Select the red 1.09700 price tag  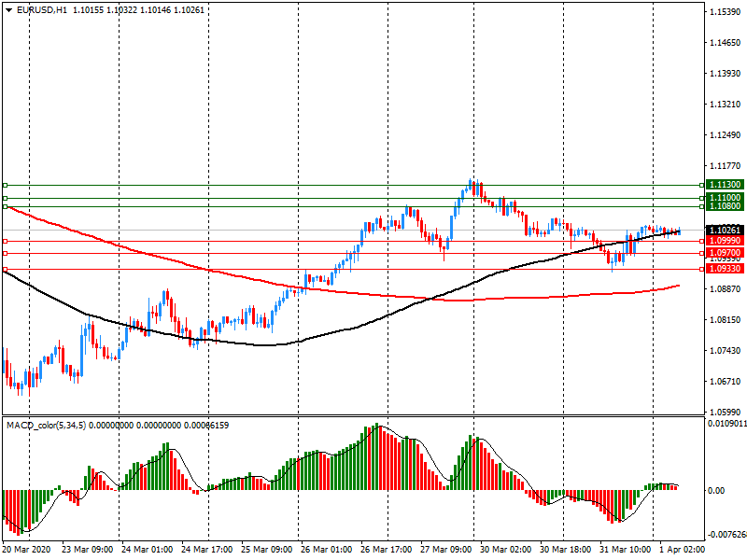(x=725, y=253)
